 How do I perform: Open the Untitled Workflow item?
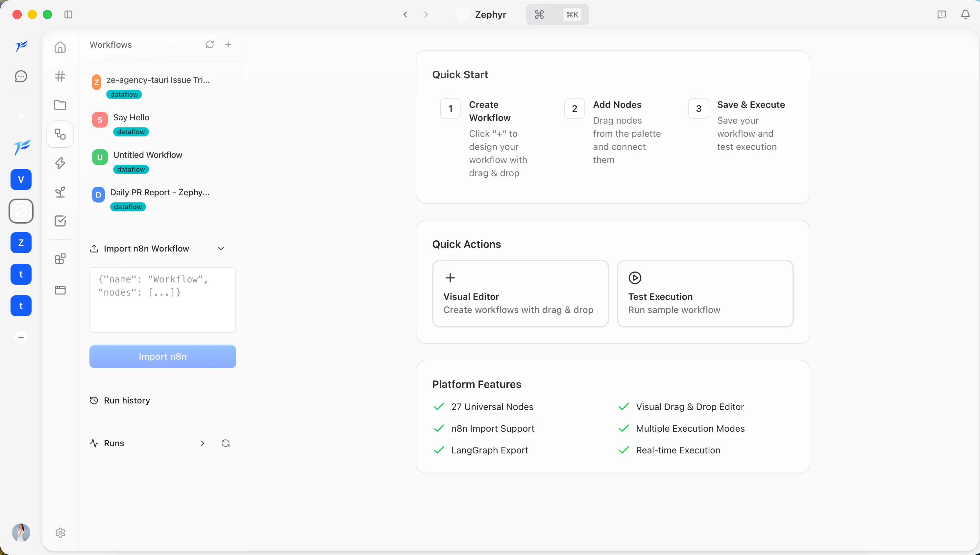(162, 161)
